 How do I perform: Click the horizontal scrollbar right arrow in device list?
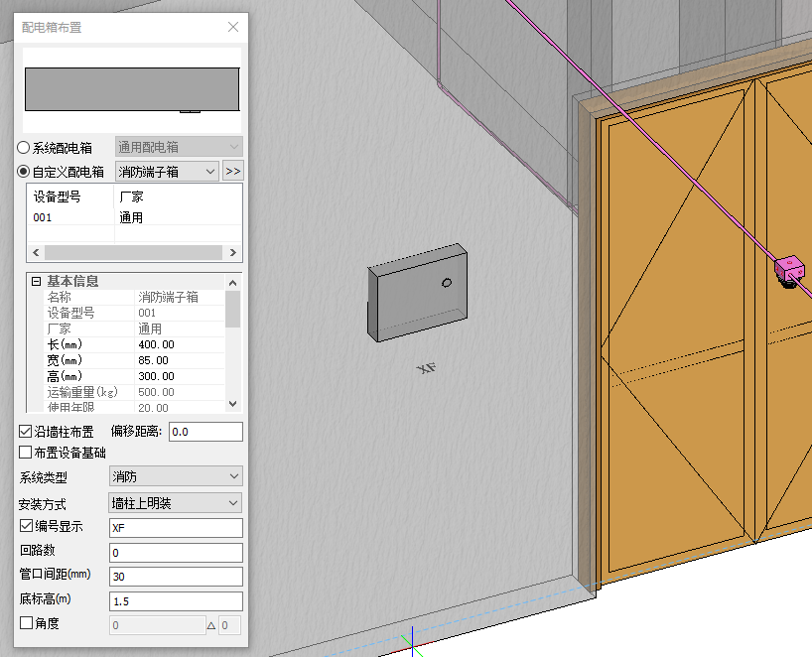tap(233, 253)
